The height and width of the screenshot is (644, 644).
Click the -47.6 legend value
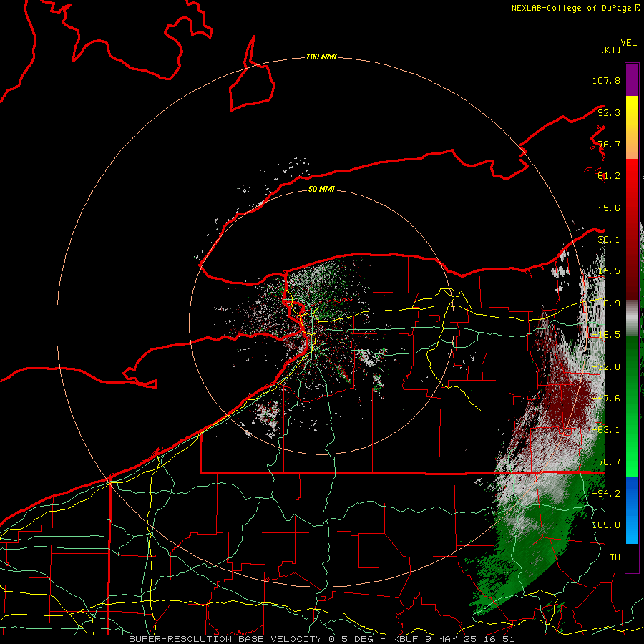[x=606, y=399]
